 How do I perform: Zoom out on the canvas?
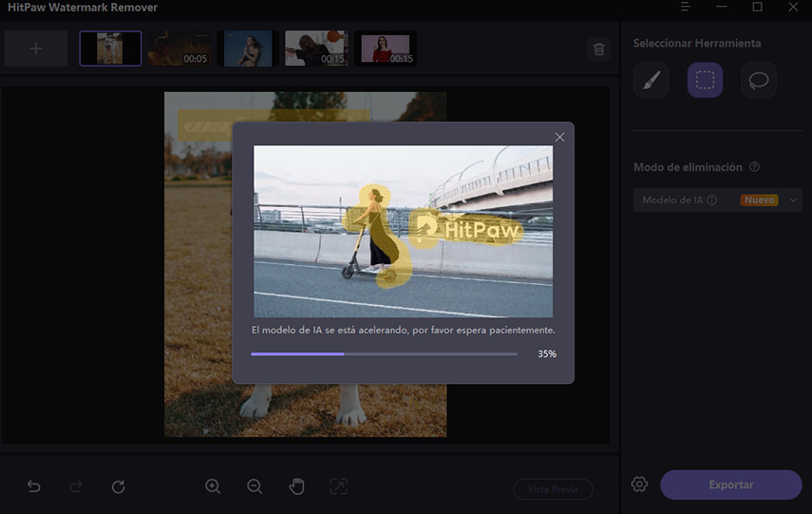point(255,486)
